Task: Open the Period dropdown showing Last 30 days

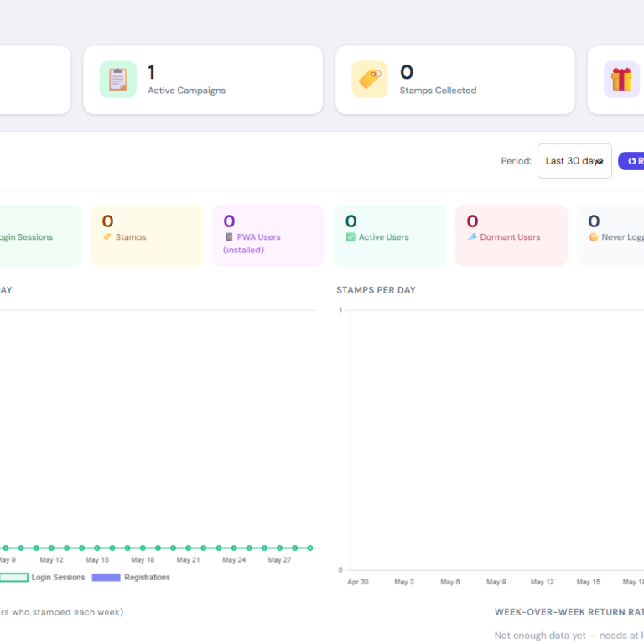Action: [x=574, y=161]
